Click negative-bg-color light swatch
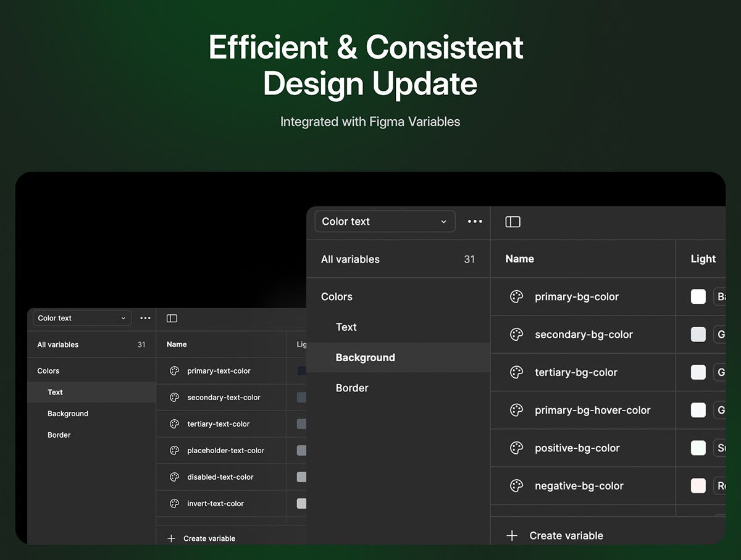This screenshot has height=560, width=741. [x=698, y=486]
